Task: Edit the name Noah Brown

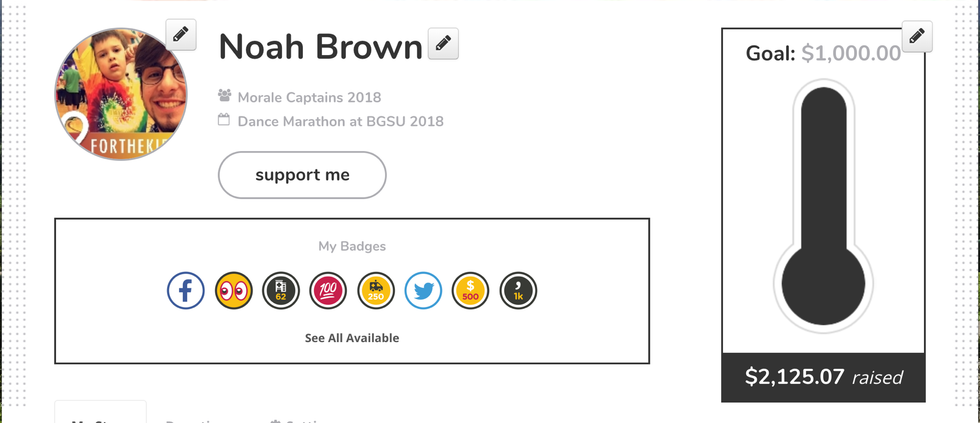Action: tap(443, 44)
